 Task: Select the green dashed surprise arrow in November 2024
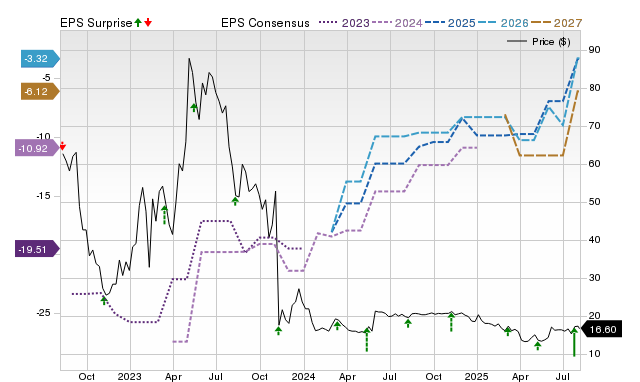pos(451,322)
